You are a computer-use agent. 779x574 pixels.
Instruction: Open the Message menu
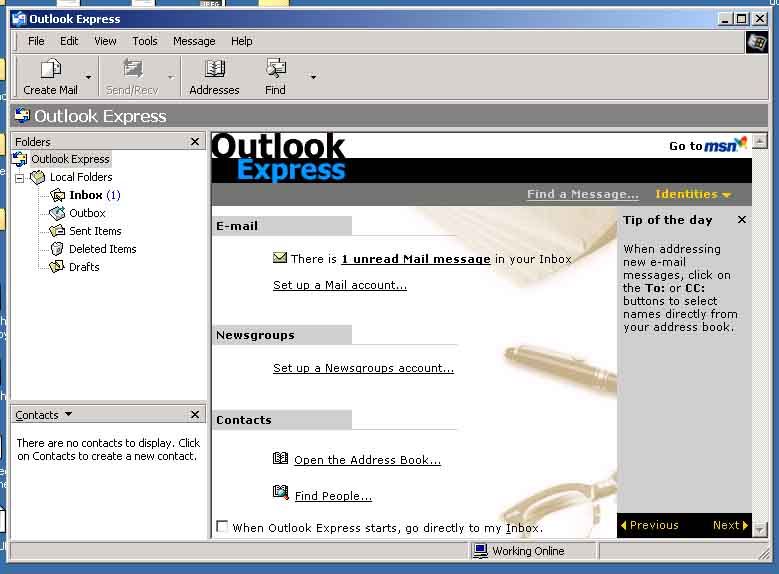pyautogui.click(x=194, y=41)
